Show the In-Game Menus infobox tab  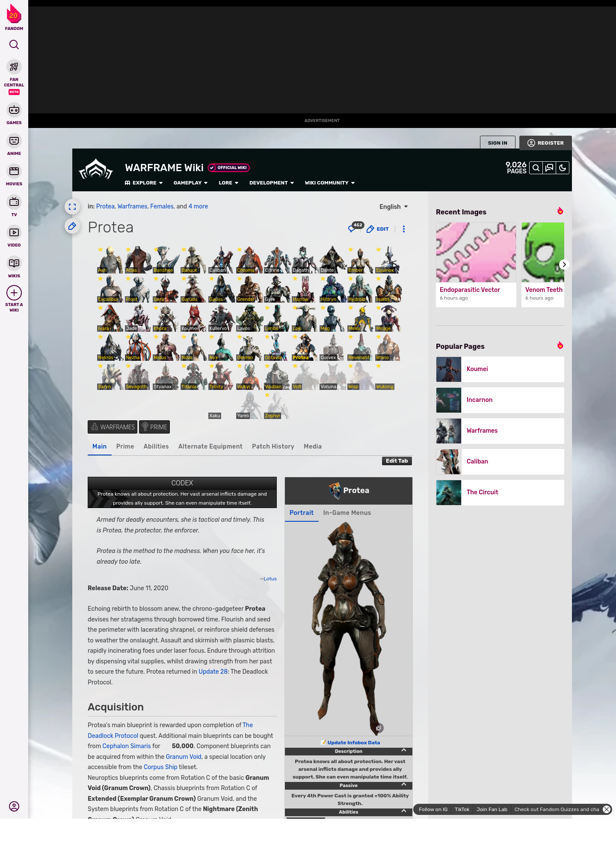click(347, 513)
